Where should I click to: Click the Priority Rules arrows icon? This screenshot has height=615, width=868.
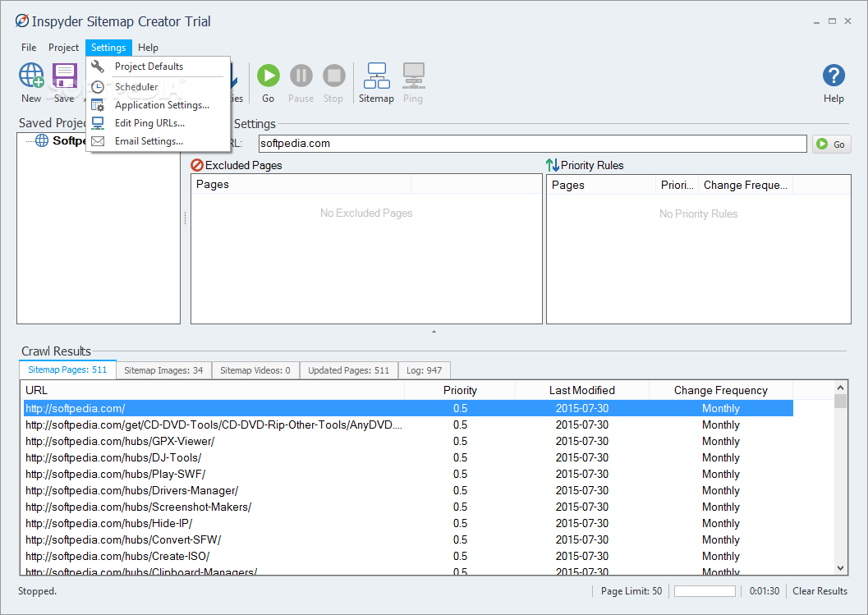[552, 165]
